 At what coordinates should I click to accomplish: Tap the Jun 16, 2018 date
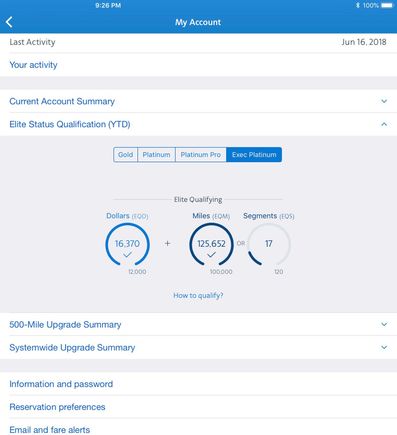tap(364, 42)
